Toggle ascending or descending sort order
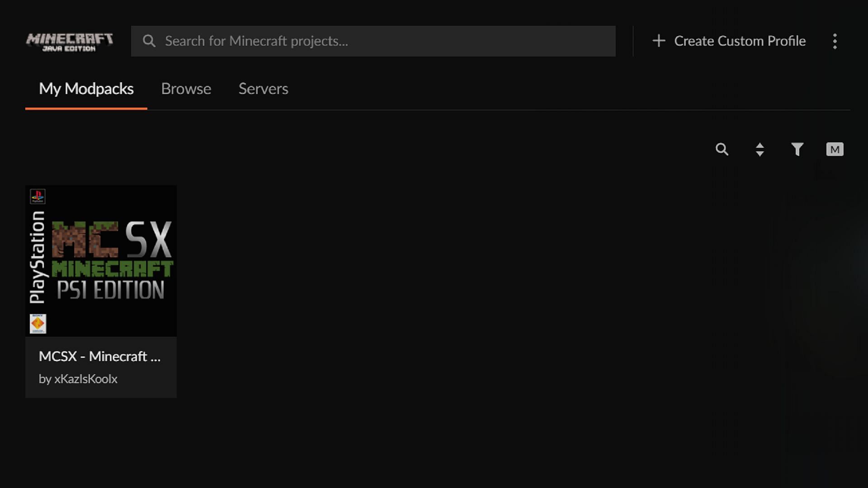This screenshot has width=868, height=488. (759, 149)
